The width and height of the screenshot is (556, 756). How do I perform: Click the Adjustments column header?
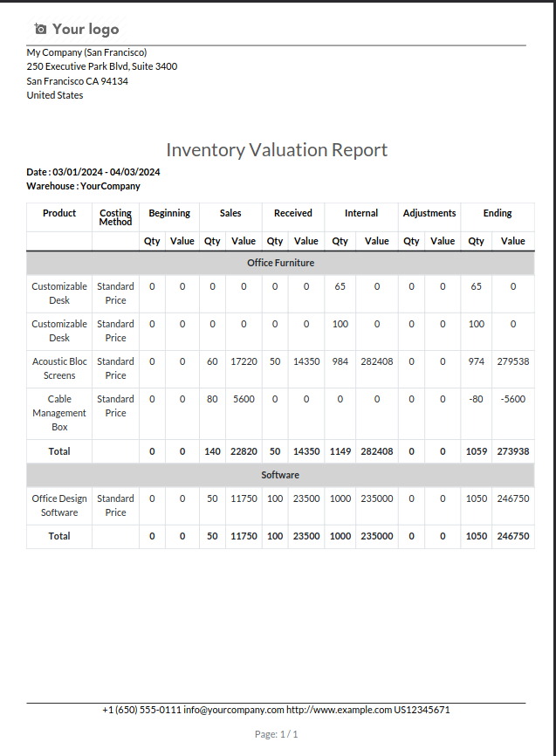[x=429, y=213]
